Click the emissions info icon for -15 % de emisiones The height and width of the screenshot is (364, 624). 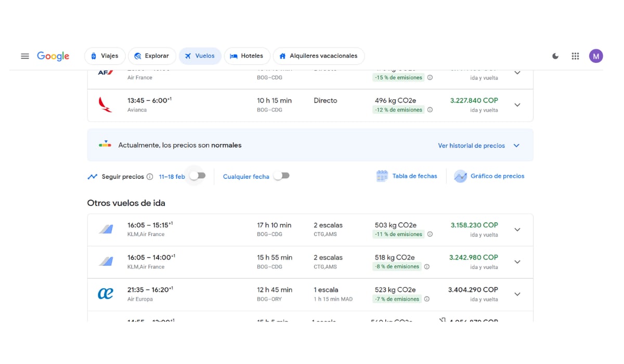coord(430,77)
